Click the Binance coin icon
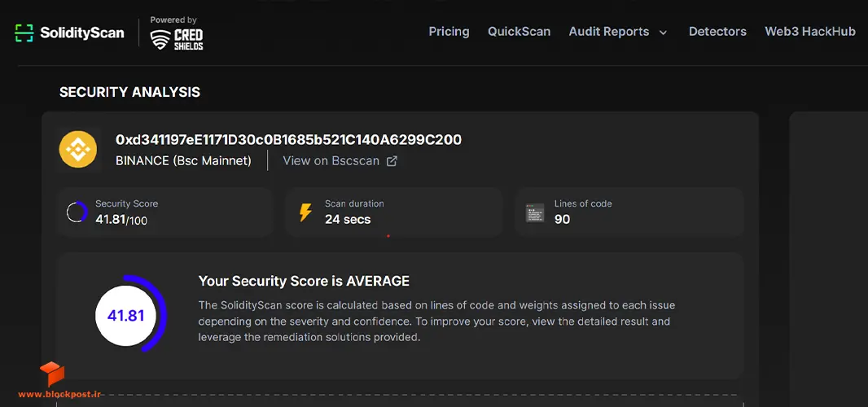This screenshot has width=868, height=407. 78,149
